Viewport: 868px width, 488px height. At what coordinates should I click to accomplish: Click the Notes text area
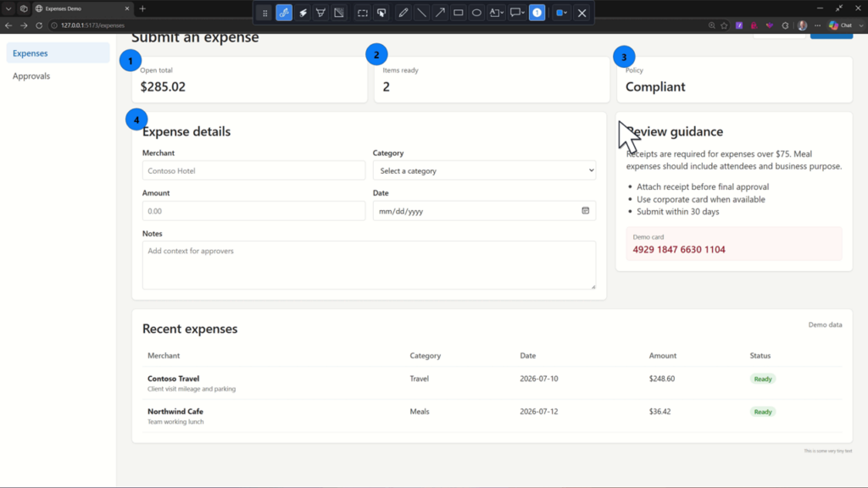(370, 265)
